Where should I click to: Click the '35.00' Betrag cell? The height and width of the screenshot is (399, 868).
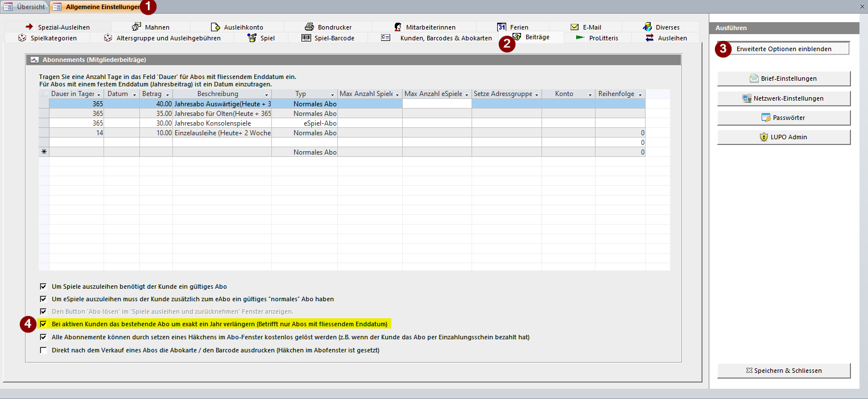pos(156,114)
